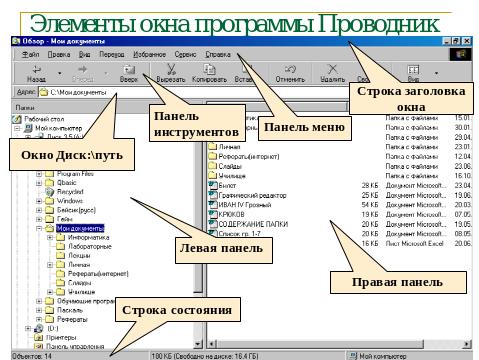Click the Удалить delete toolbar button
The height and width of the screenshot is (360, 479).
pos(332,74)
